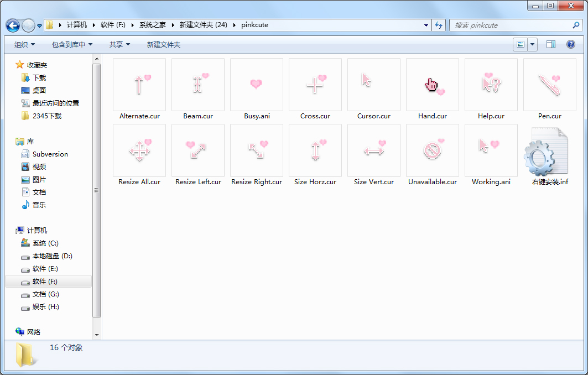Open 桌面 in the favorites list
This screenshot has width=588, height=375.
click(39, 90)
